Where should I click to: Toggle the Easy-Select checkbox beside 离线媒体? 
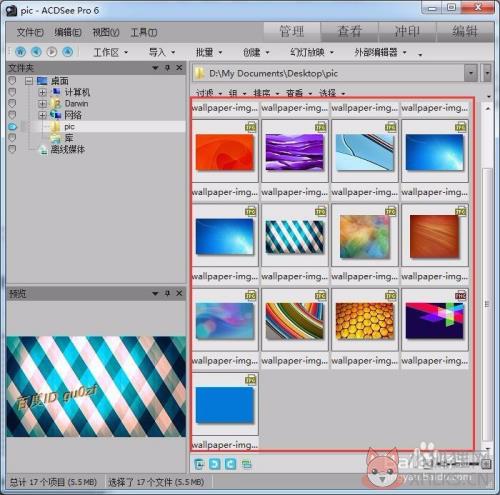tap(12, 149)
